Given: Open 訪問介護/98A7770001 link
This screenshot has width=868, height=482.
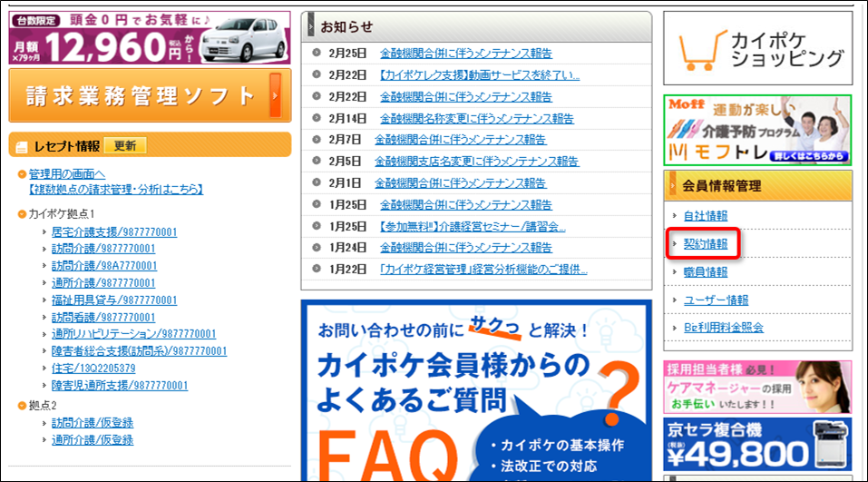Looking at the screenshot, I should pos(104,265).
